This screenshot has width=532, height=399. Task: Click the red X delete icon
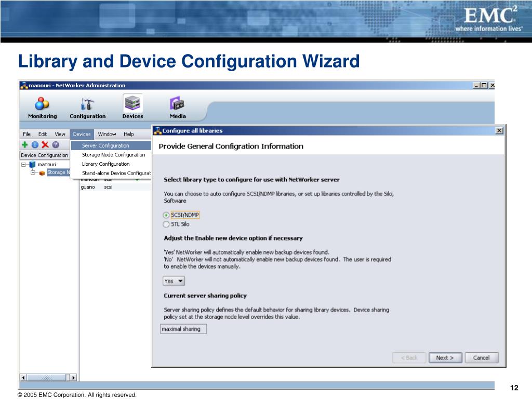45,145
